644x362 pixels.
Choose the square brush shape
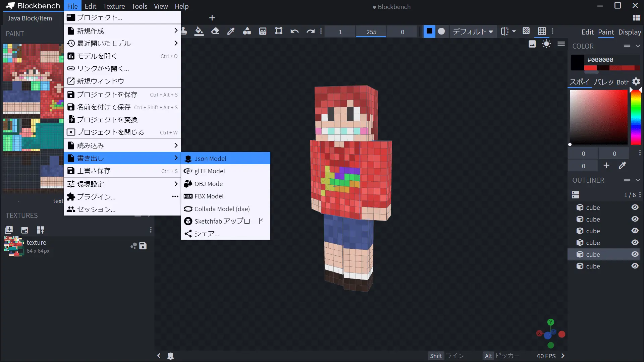[x=429, y=31]
